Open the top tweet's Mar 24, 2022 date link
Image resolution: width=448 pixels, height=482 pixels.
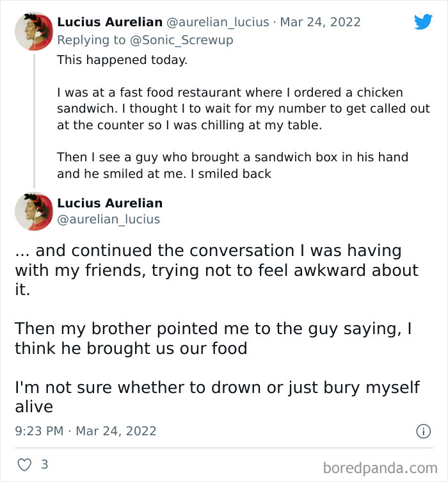click(x=320, y=22)
